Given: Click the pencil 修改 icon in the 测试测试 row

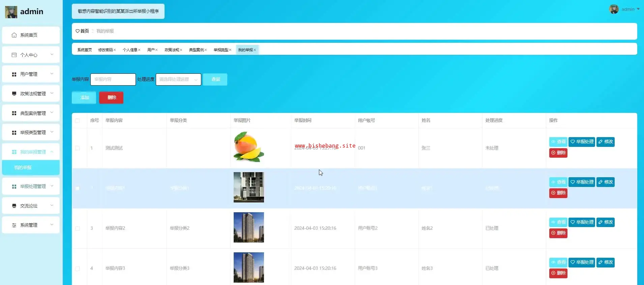Looking at the screenshot, I should [x=601, y=141].
